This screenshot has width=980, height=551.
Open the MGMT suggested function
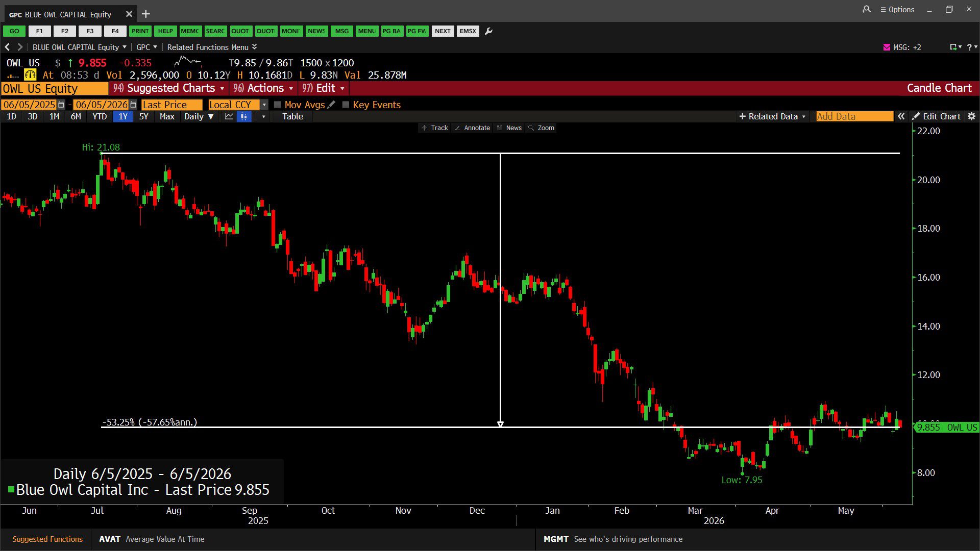pos(613,539)
